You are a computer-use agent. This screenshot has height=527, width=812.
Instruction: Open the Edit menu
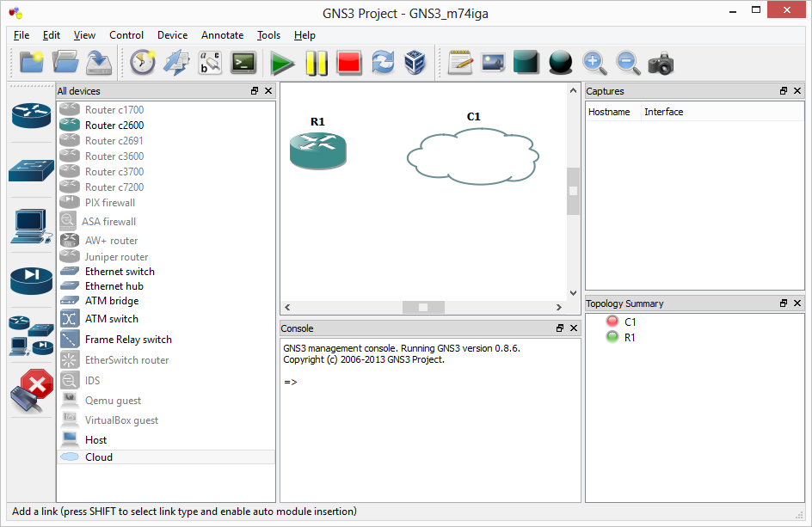point(52,35)
